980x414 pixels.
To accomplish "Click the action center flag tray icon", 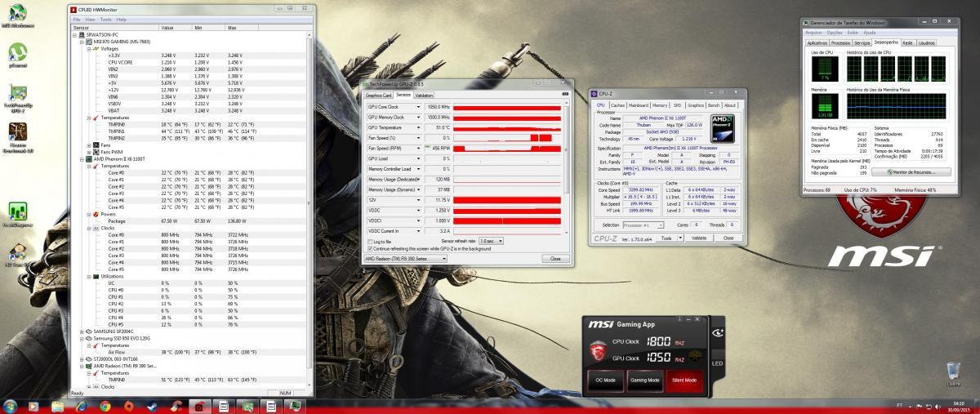I will (x=920, y=406).
